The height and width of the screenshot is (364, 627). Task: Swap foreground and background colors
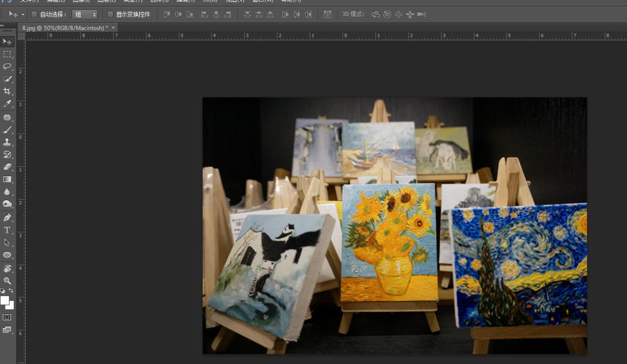click(11, 291)
